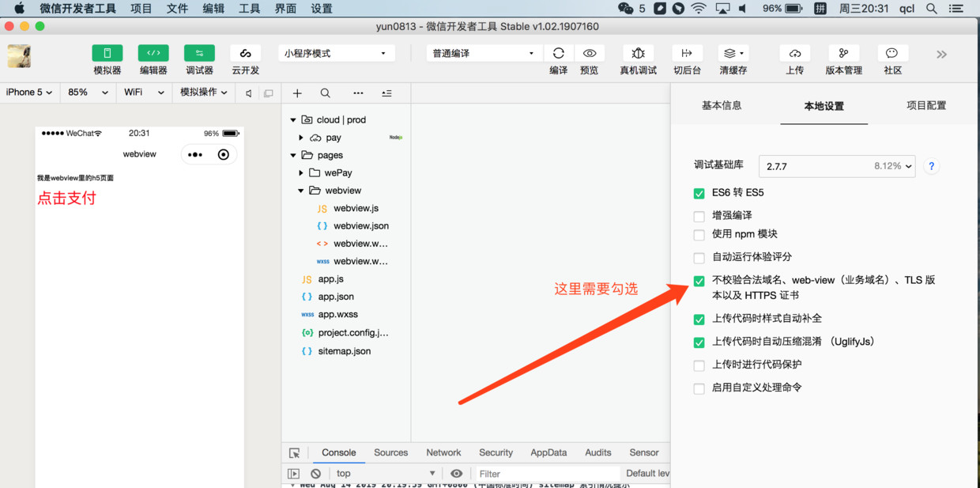Image resolution: width=980 pixels, height=488 pixels.
Task: Start 真机调试 remote device debugging
Action: [x=638, y=53]
